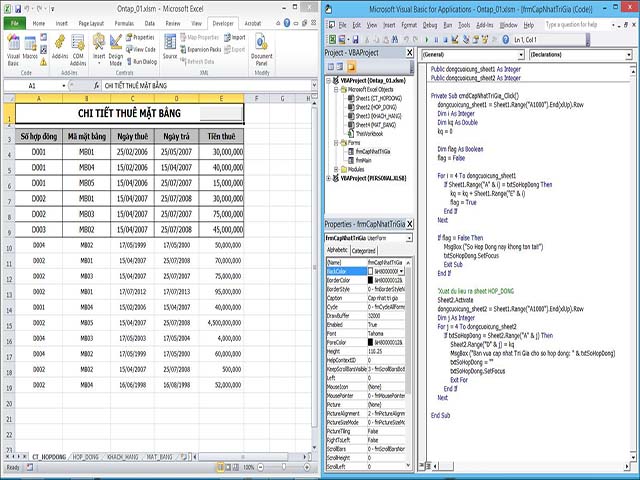This screenshot has height=480, width=640.
Task: Click the Type a question for help box
Action: 576,25
